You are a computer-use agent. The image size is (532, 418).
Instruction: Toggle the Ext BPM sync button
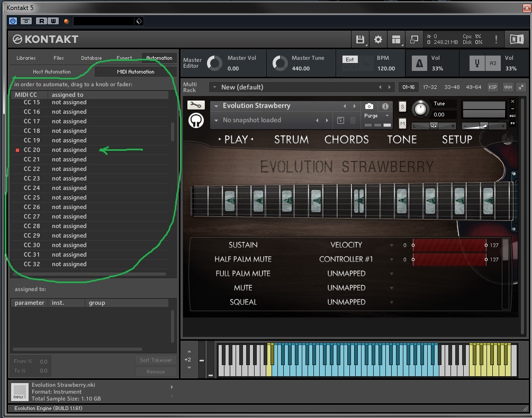(x=350, y=59)
